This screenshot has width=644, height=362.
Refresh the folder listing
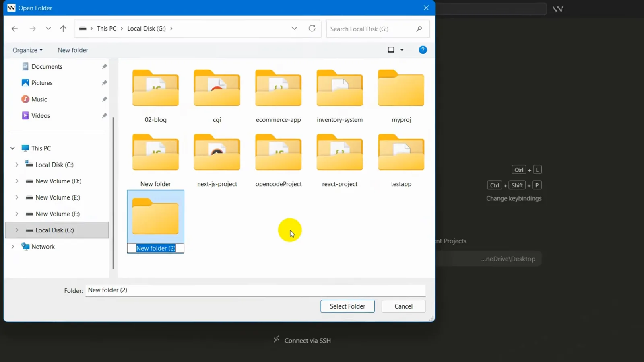tap(312, 29)
